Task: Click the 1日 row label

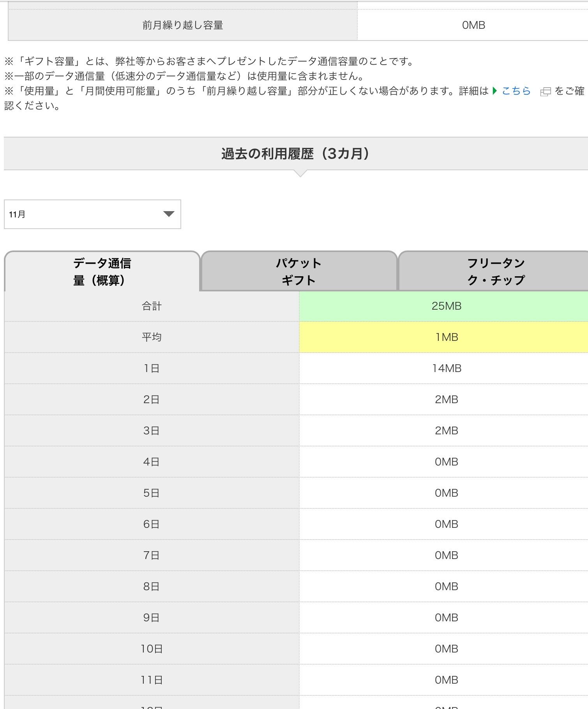Action: coord(152,369)
